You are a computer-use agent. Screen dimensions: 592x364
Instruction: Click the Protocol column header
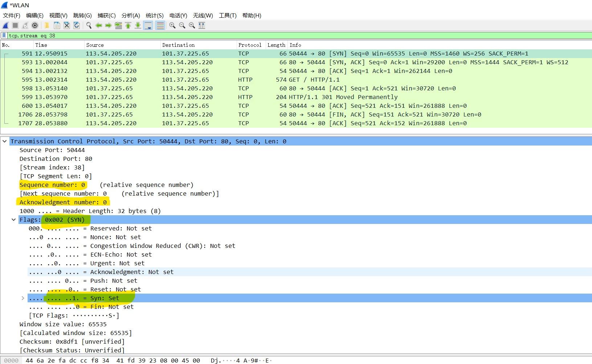click(250, 45)
